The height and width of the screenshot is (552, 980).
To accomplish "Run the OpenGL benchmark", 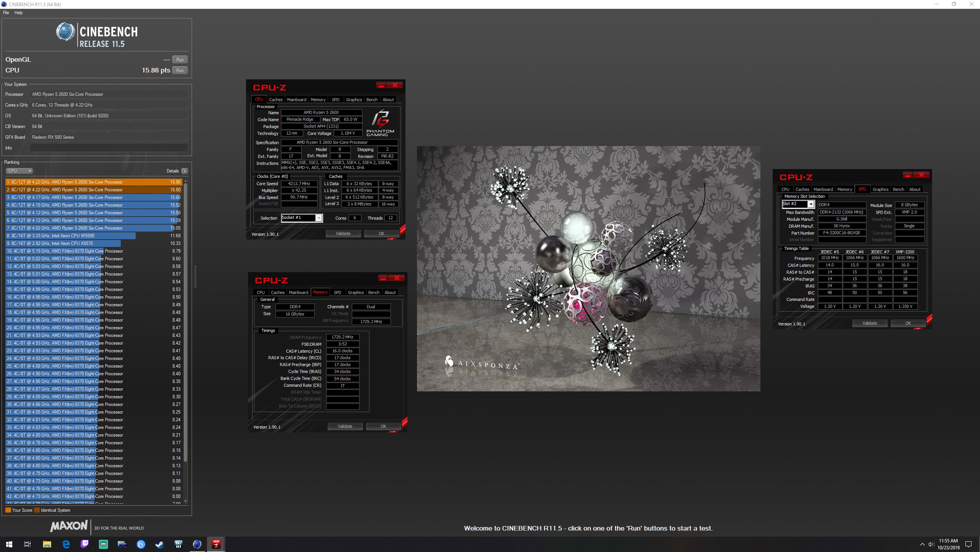I will pos(180,60).
